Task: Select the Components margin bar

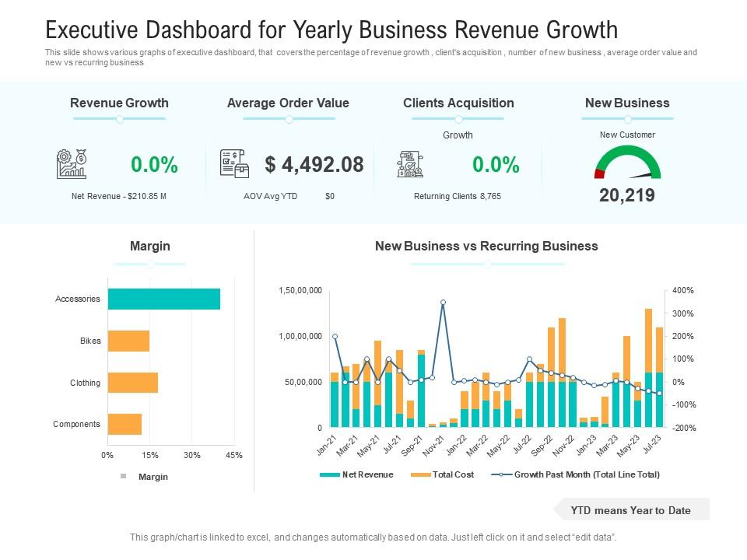Action: (124, 424)
